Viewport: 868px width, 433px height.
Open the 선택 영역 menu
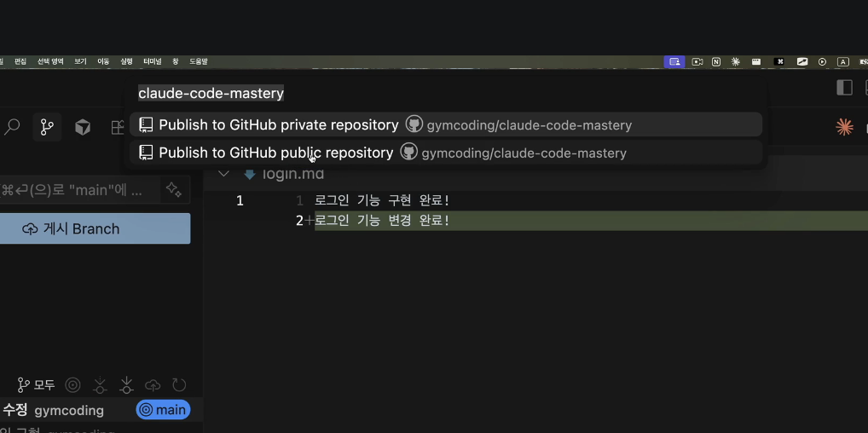coord(50,62)
